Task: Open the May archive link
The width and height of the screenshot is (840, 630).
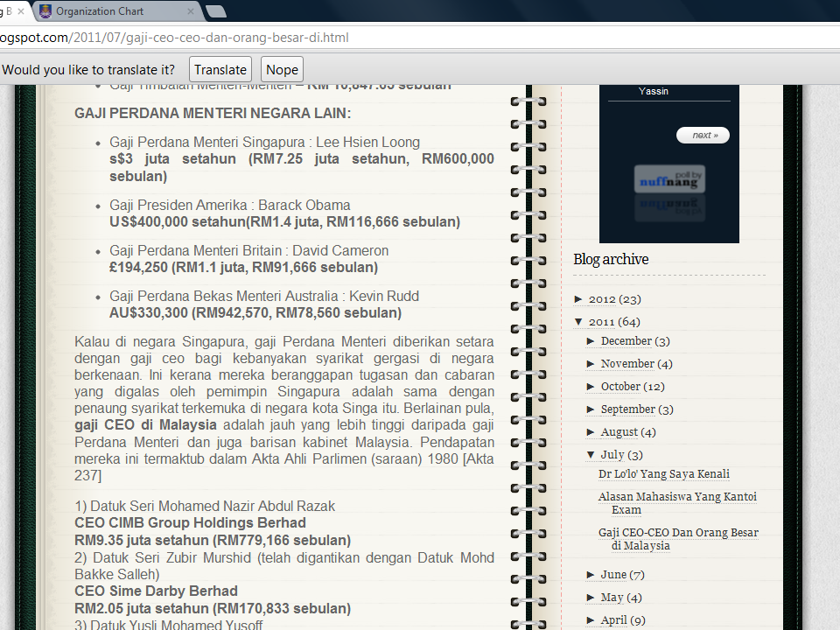Action: click(x=612, y=598)
